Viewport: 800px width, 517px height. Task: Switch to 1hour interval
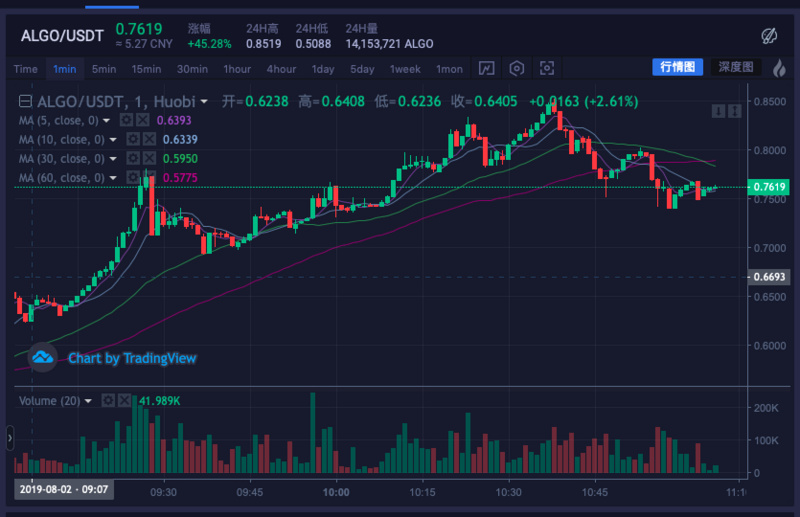click(237, 69)
